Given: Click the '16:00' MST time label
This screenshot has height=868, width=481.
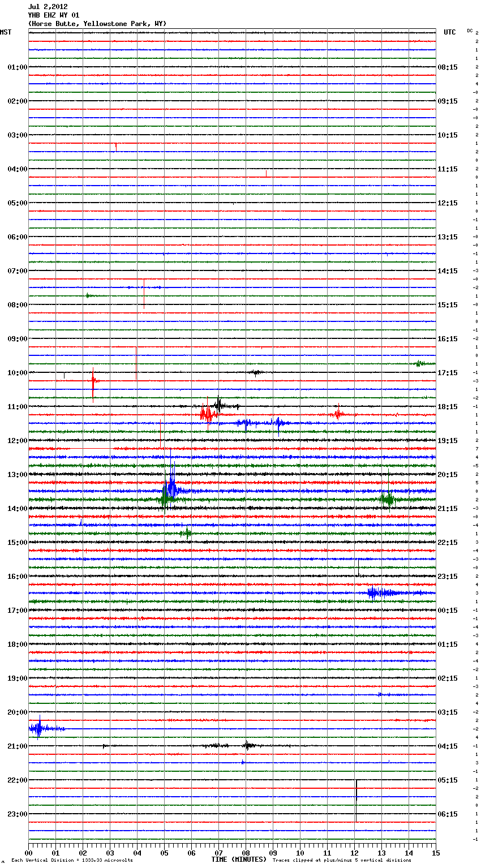Looking at the screenshot, I should (x=17, y=577).
